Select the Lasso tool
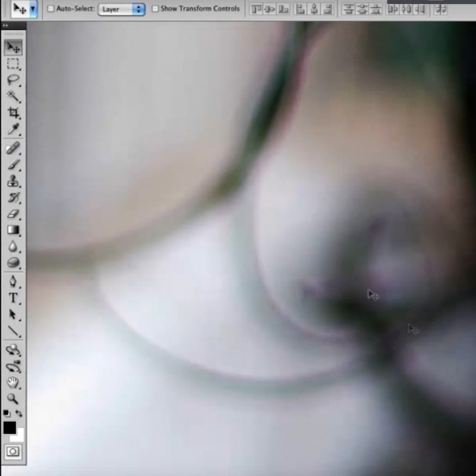476x476 pixels. (x=13, y=80)
